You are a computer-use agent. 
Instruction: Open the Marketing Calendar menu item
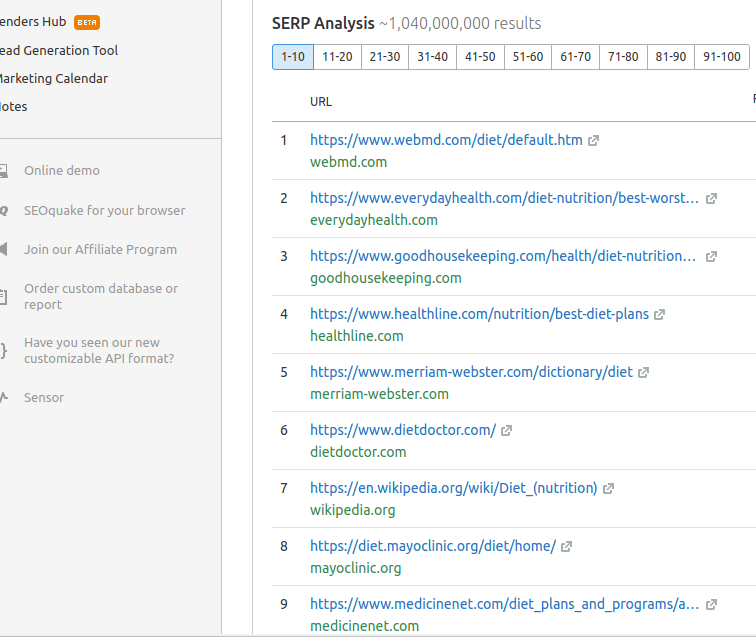click(52, 79)
